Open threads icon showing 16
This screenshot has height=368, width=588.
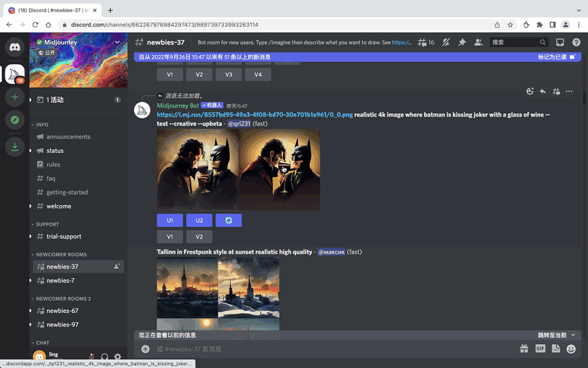pyautogui.click(x=426, y=42)
